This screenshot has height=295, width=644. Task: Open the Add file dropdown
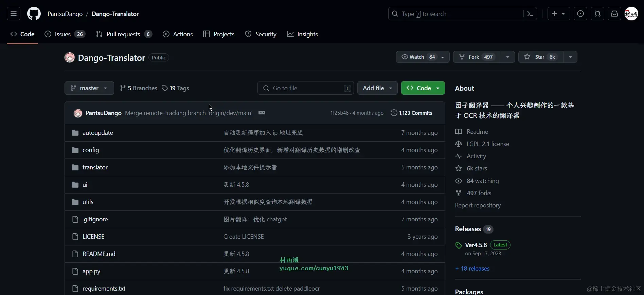point(377,88)
